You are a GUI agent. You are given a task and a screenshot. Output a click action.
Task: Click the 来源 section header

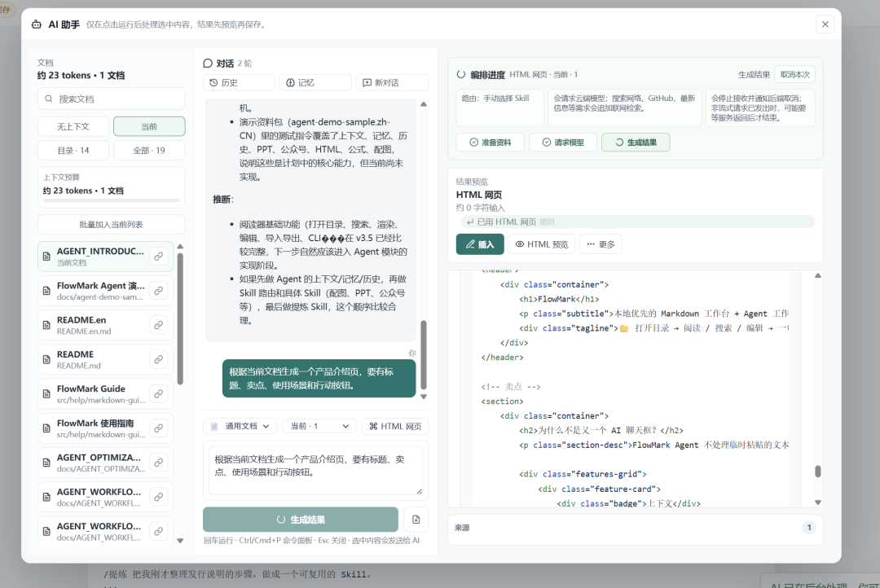[636, 528]
